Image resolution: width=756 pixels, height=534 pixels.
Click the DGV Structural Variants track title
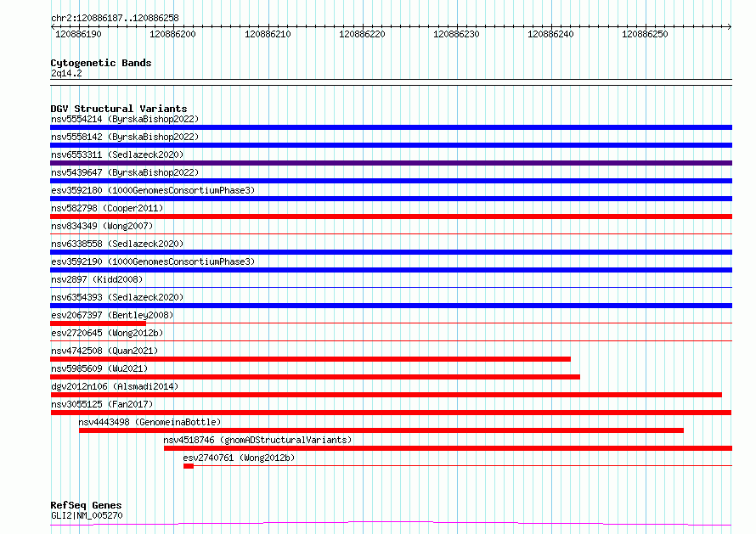[119, 109]
